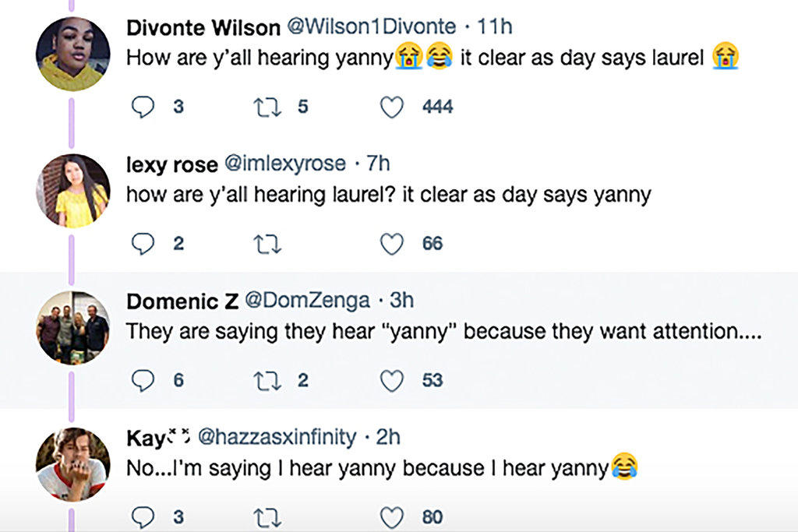Open the @imlexyrose profile link
This screenshot has width=798, height=532.
pos(285,164)
